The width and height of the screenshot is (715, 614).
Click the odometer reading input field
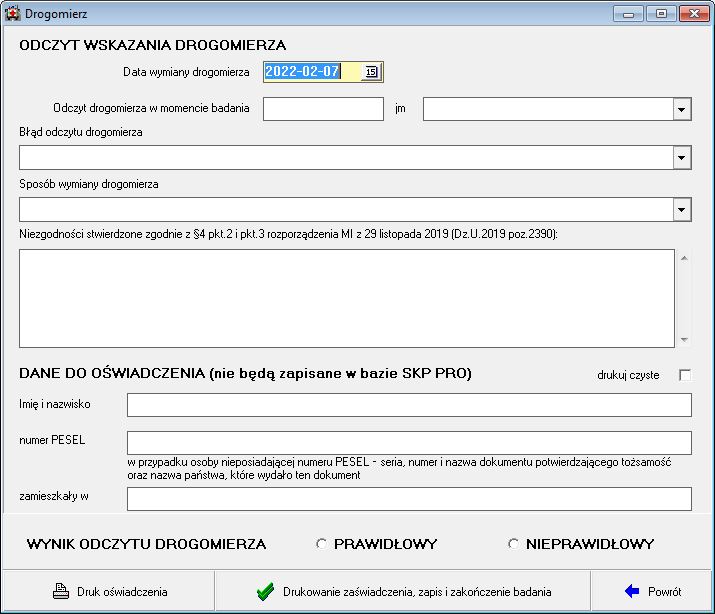323,108
